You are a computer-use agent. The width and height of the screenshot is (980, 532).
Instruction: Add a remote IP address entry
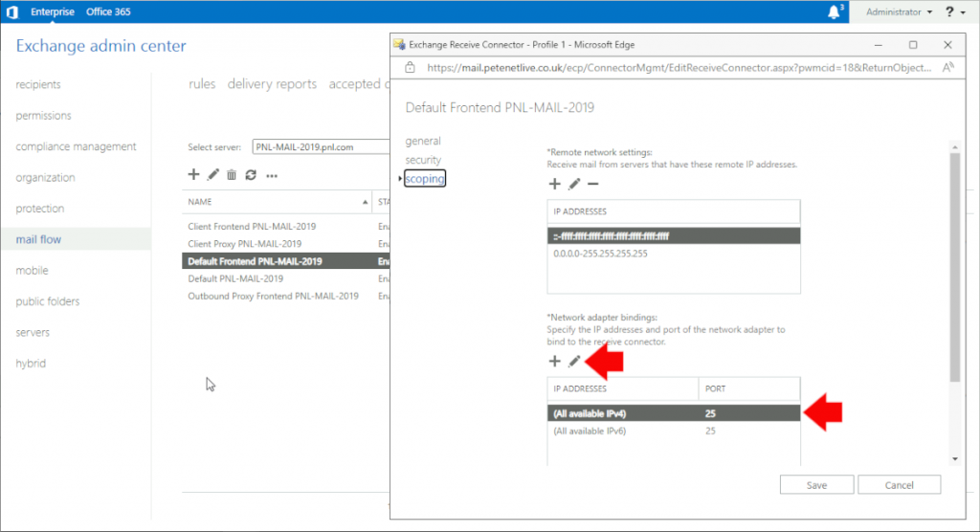[x=554, y=184]
